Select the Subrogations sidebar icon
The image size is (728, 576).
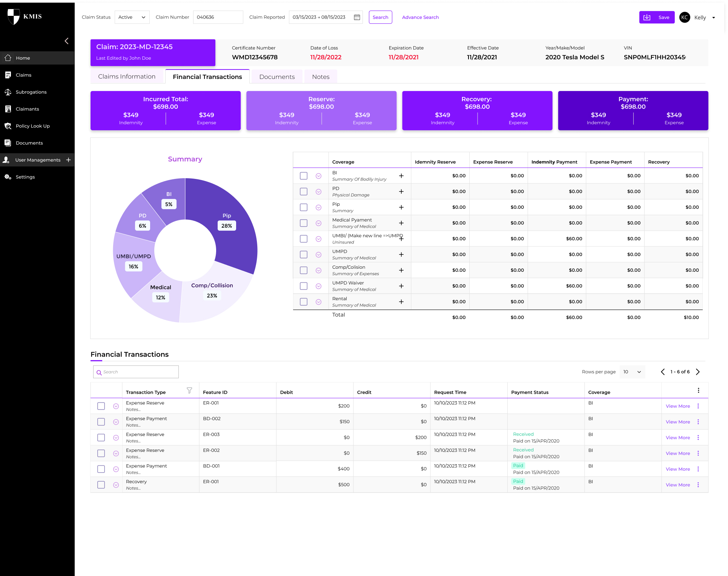8,92
